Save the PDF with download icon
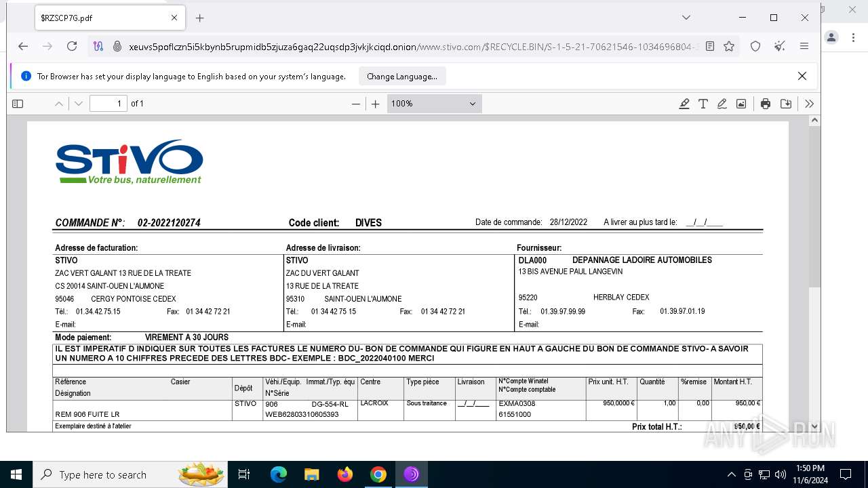 786,104
